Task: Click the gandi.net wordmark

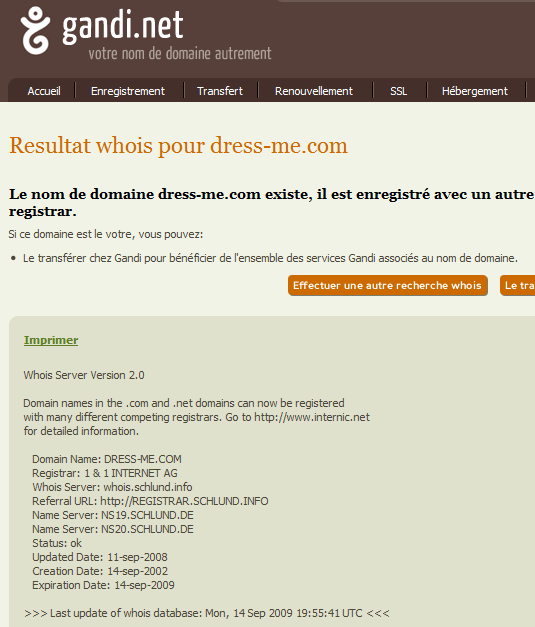Action: (x=123, y=26)
